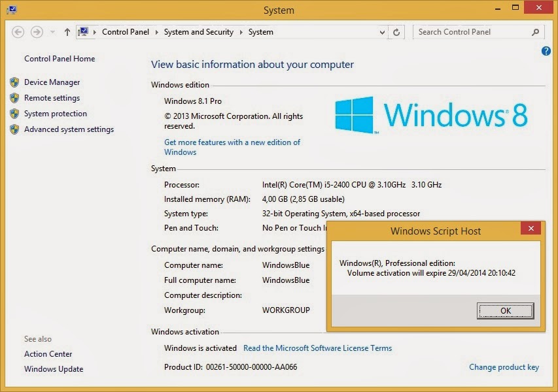This screenshot has height=392, width=558.
Task: Click '32-bit Operating System' system type value
Action: (341, 214)
